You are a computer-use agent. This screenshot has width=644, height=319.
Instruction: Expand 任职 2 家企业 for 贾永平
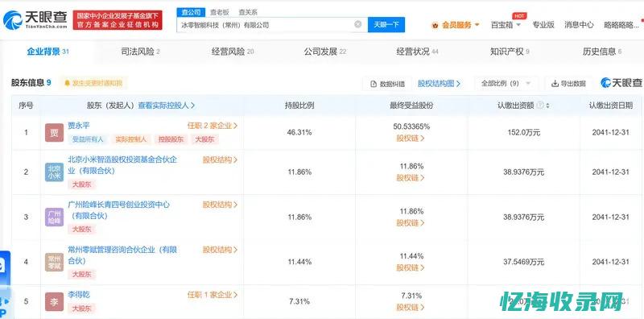tap(213, 126)
